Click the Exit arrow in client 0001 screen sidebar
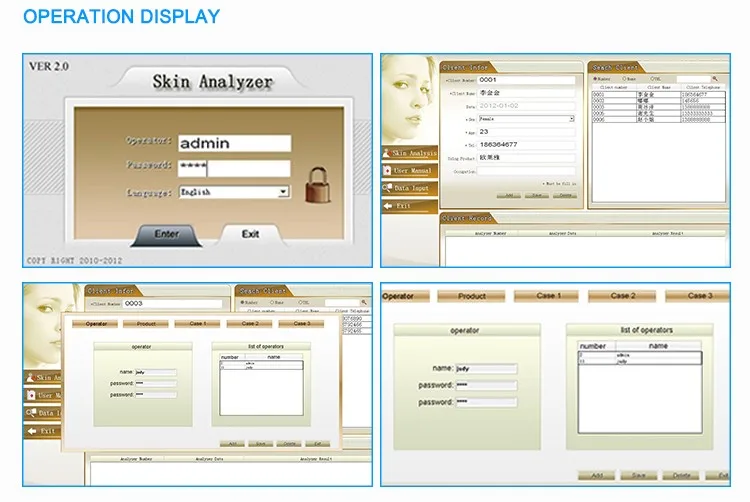750x502 pixels. point(387,206)
